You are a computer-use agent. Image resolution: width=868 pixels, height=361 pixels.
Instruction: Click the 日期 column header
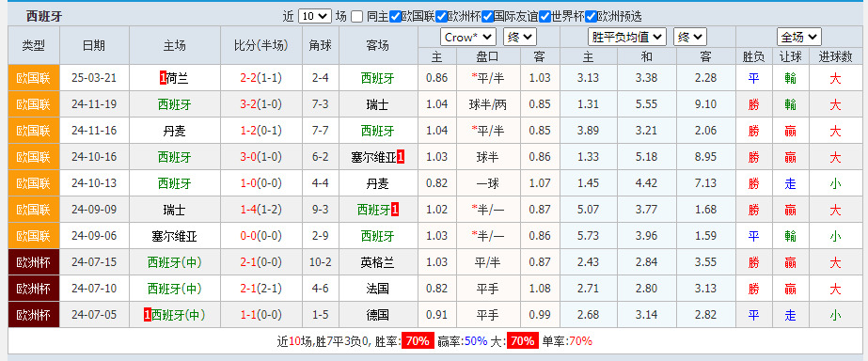94,45
